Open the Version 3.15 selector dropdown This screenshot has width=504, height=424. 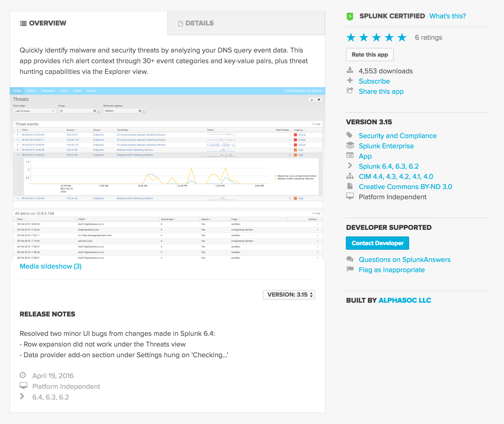point(289,295)
